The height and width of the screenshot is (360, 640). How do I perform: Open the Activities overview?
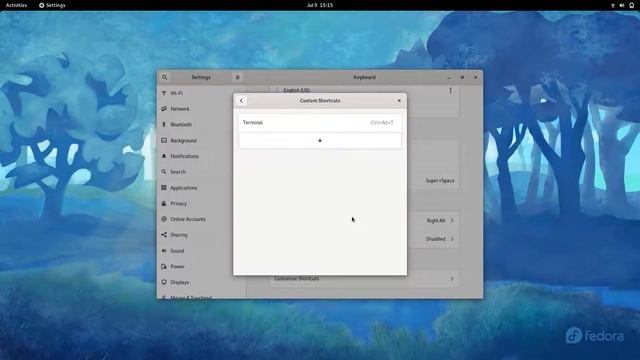click(16, 5)
